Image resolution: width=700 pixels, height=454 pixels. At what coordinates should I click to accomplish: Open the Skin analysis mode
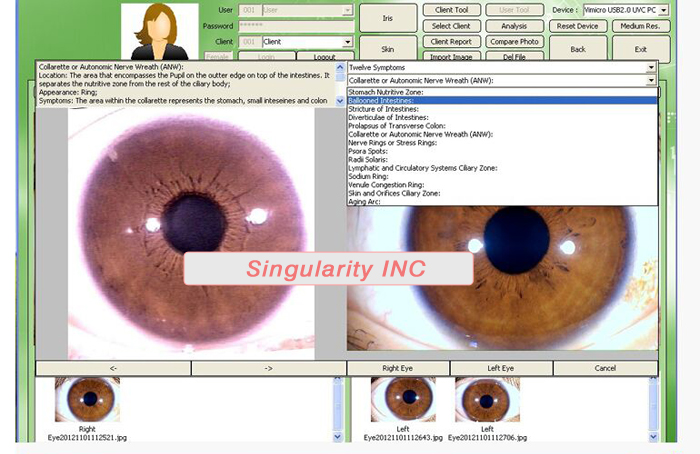point(386,47)
